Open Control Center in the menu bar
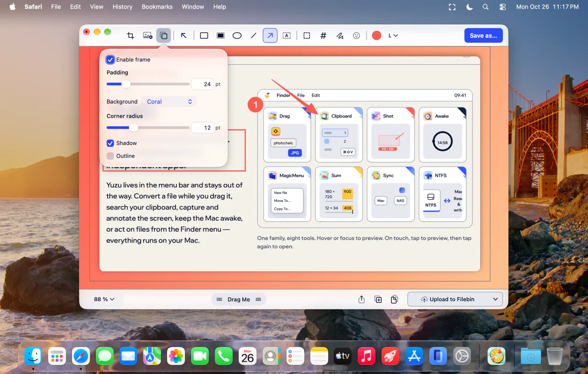 point(503,6)
